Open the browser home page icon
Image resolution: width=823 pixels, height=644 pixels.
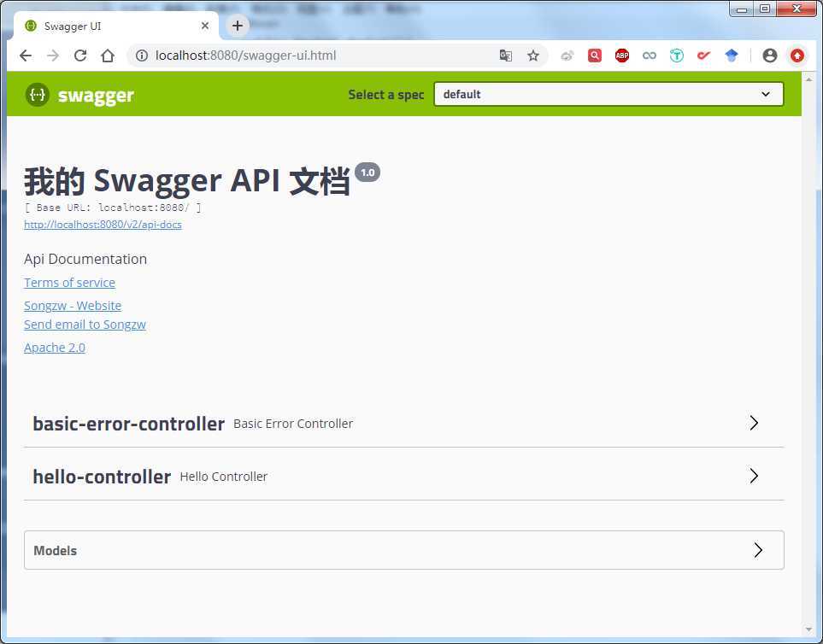[x=108, y=56]
